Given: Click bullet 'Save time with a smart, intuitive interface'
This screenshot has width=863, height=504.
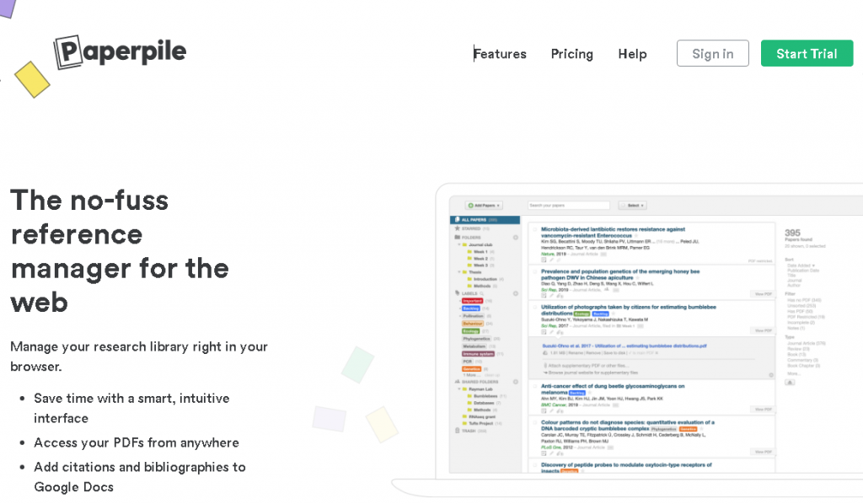Looking at the screenshot, I should 131,408.
